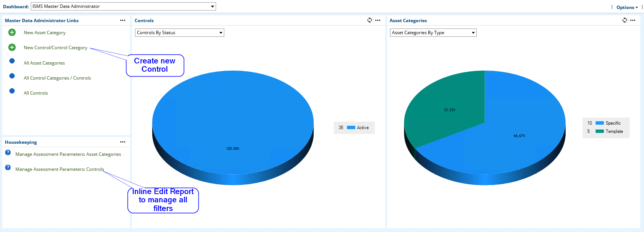Click the green plus icon for New Asset Category
The height and width of the screenshot is (232, 644).
pyautogui.click(x=12, y=32)
